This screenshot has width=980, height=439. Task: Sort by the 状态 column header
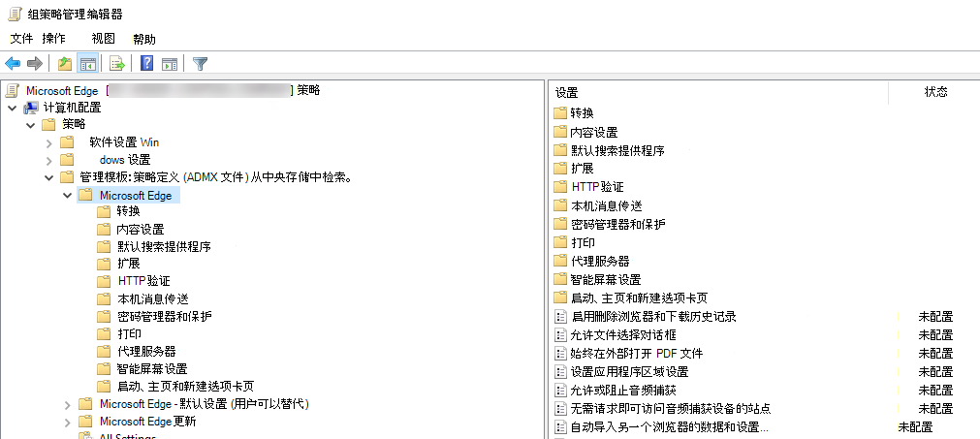935,92
